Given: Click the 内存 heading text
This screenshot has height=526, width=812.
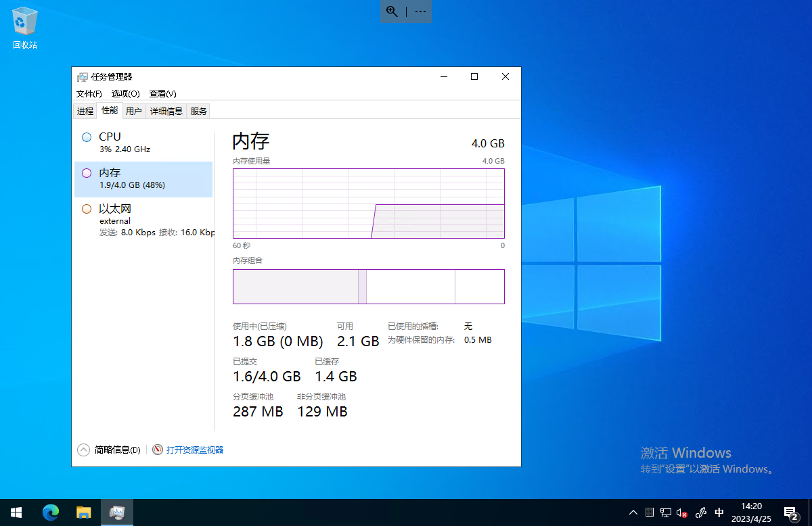Looking at the screenshot, I should [x=251, y=141].
